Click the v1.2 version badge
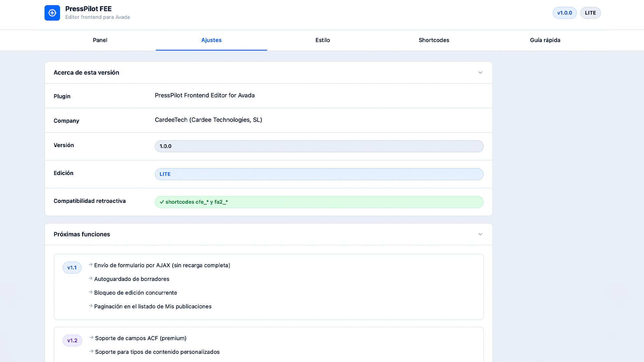The height and width of the screenshot is (362, 644). (72, 340)
